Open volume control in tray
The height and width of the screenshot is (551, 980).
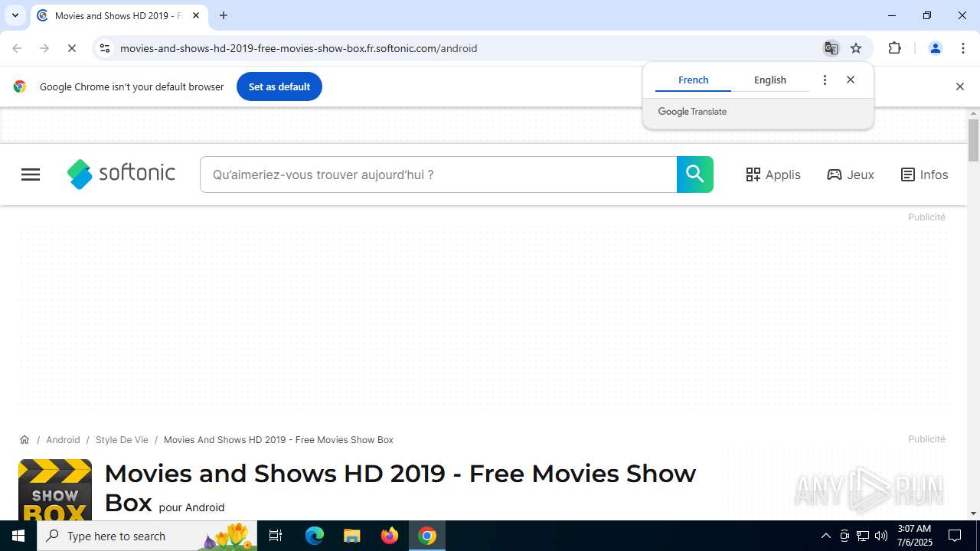pyautogui.click(x=881, y=536)
